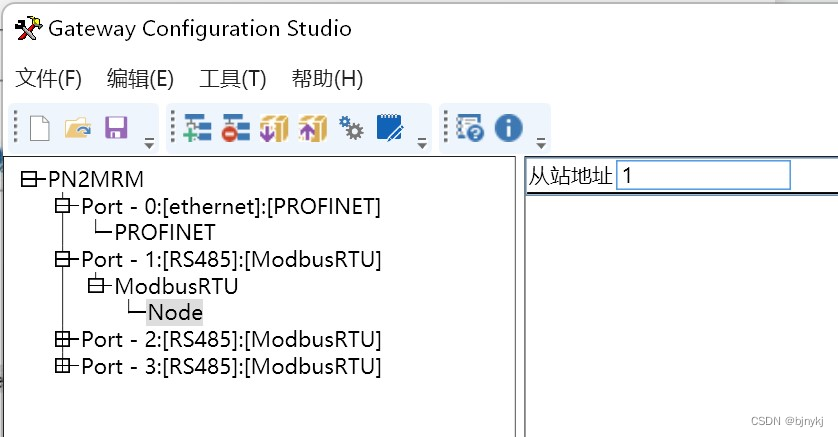The image size is (838, 437).
Task: Select Port - 0:[ethernet]:[PROFINET] item
Action: coord(231,206)
